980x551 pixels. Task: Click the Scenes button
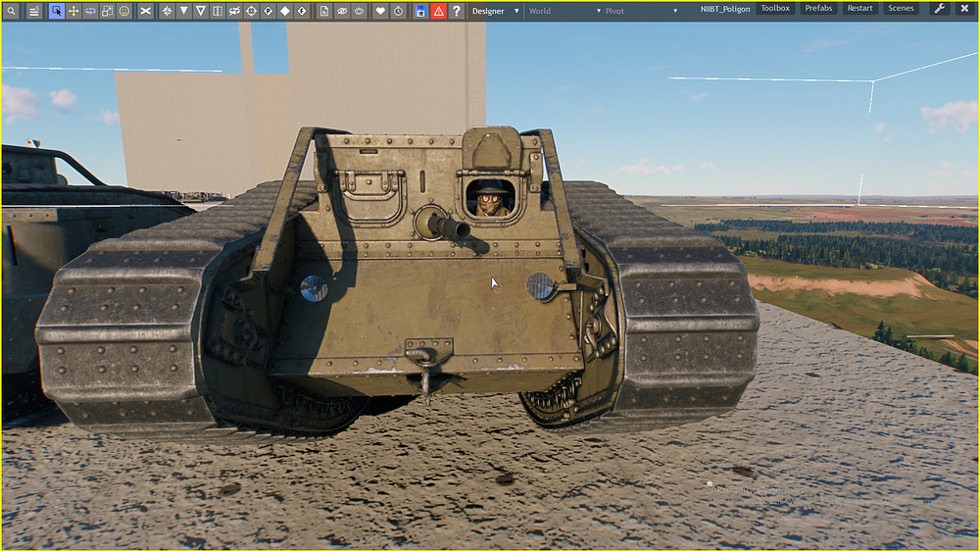click(901, 9)
